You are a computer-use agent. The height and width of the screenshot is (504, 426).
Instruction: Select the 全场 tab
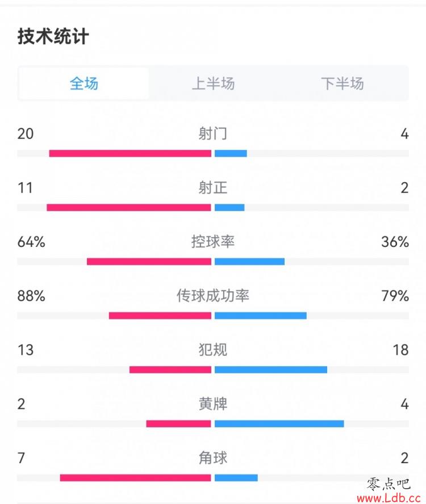83,83
